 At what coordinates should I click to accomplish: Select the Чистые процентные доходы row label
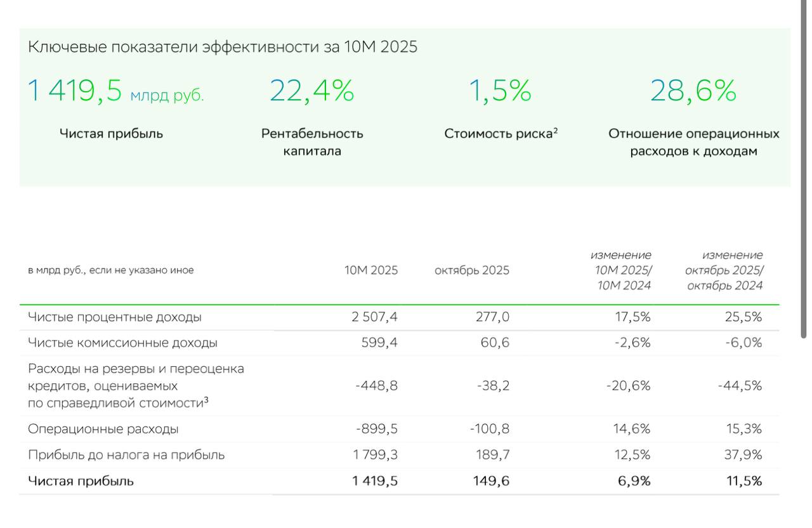coord(115,317)
